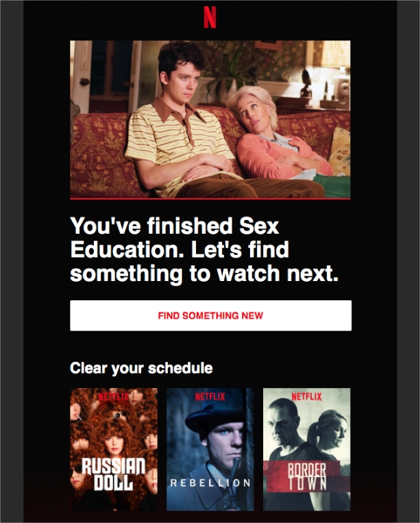The image size is (420, 523).
Task: Click Netflix label on Border Town poster
Action: coord(307,397)
